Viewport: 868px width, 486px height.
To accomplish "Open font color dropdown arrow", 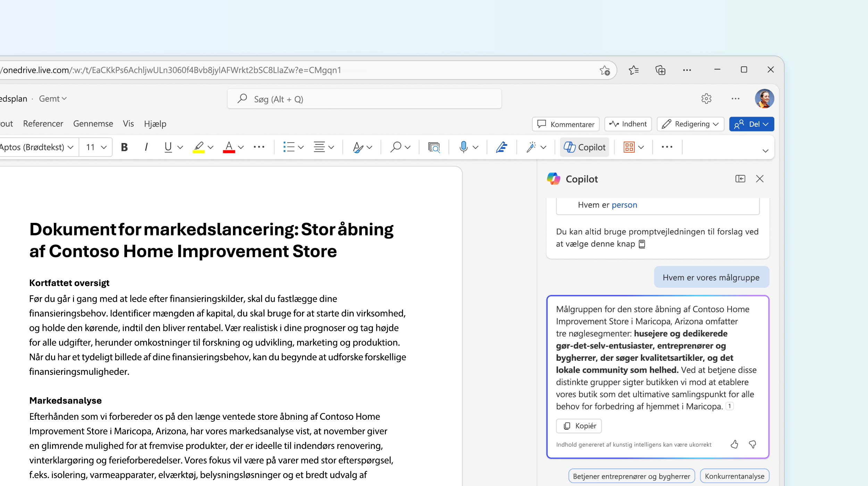I will click(241, 147).
